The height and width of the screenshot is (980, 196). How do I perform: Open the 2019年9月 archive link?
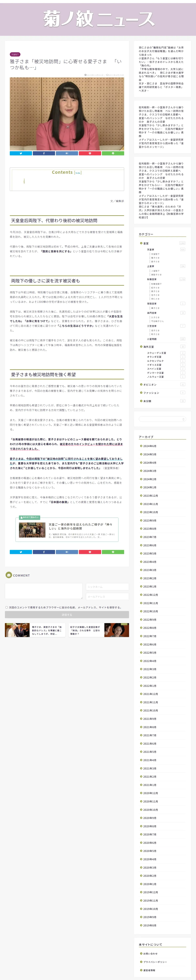(x=150, y=917)
